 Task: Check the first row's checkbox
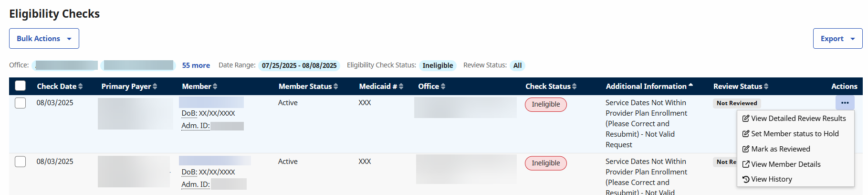coord(20,103)
